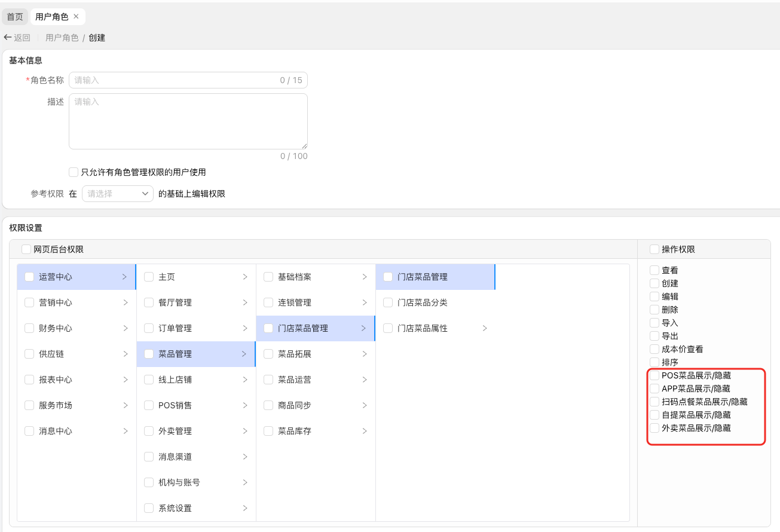The width and height of the screenshot is (780, 532).
Task: Tick the 供应链 checkbox
Action: (x=29, y=354)
